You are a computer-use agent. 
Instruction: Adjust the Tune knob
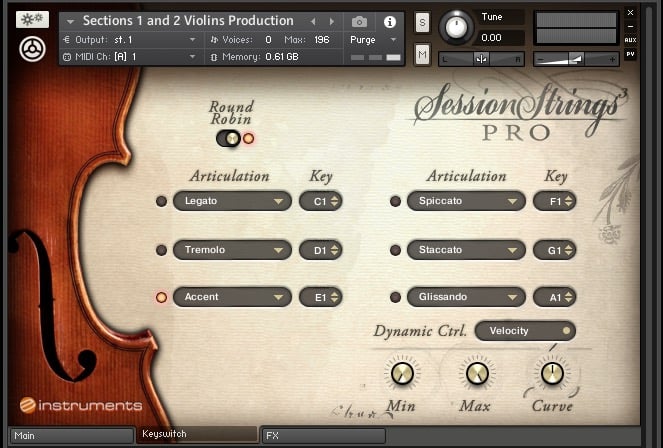(x=455, y=27)
